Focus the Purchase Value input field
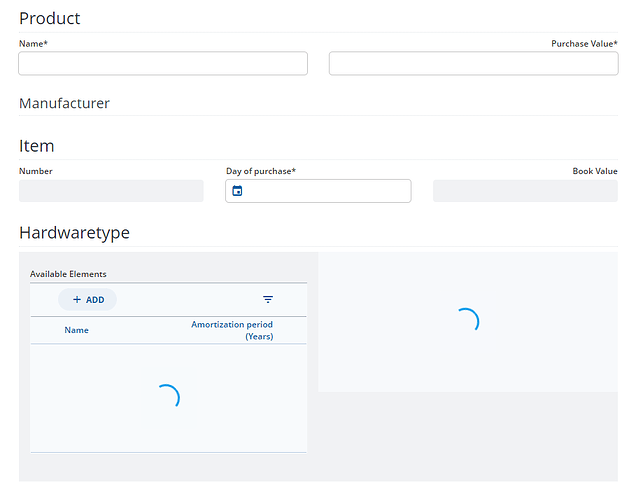 pyautogui.click(x=473, y=63)
